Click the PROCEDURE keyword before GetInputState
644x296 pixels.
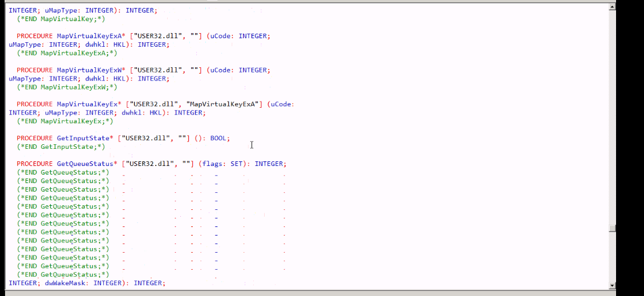35,139
